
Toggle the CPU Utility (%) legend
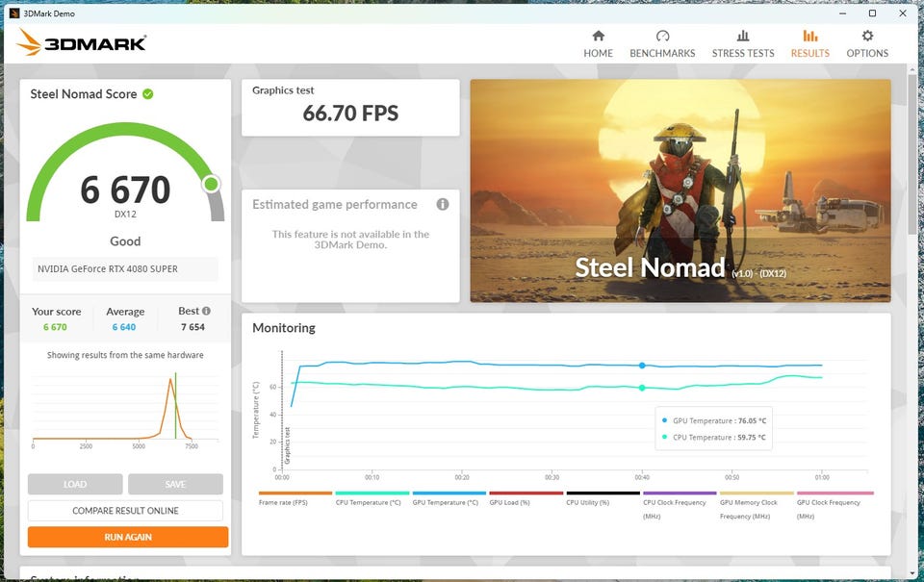[x=603, y=499]
